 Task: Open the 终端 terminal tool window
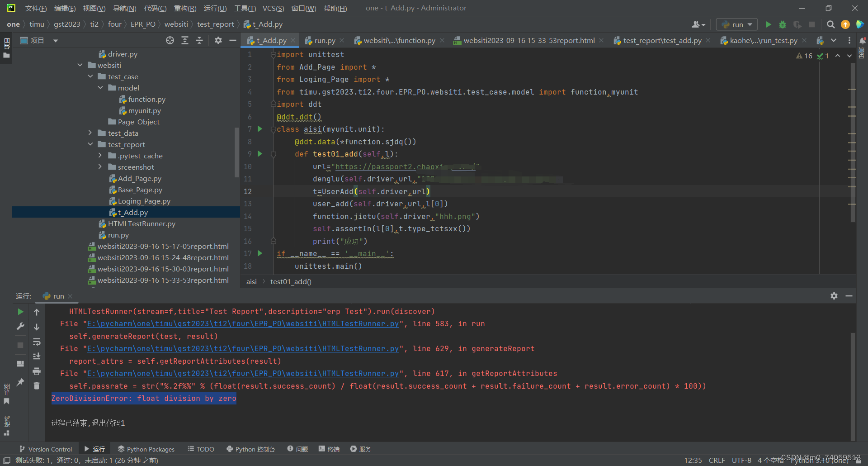tap(329, 449)
